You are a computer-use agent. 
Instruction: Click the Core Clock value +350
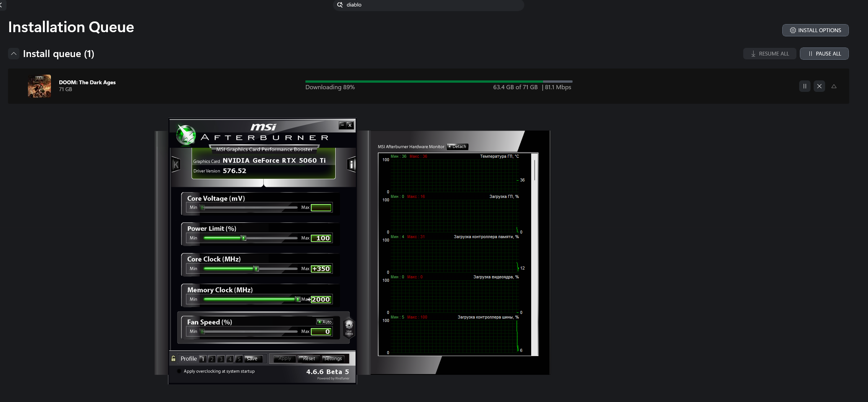point(321,269)
